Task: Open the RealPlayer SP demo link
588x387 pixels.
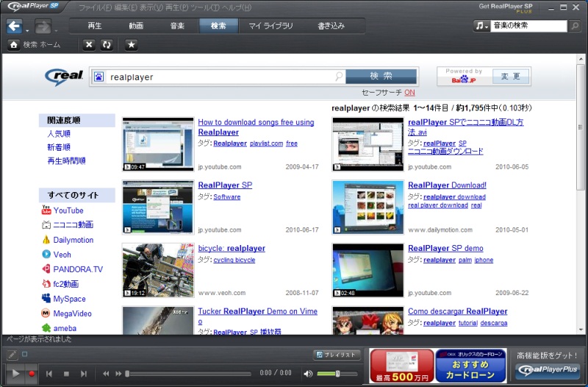Action: [445, 248]
